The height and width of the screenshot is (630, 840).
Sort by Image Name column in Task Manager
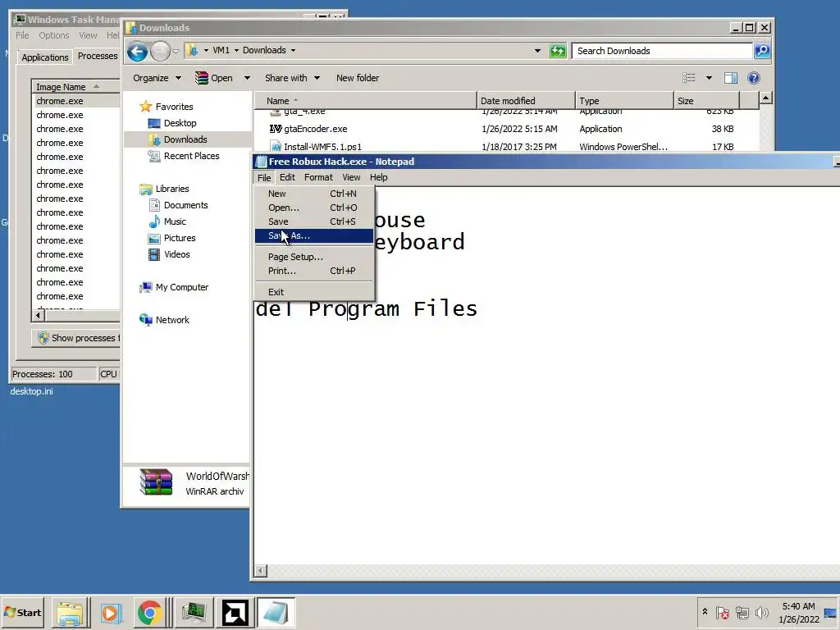coord(75,87)
